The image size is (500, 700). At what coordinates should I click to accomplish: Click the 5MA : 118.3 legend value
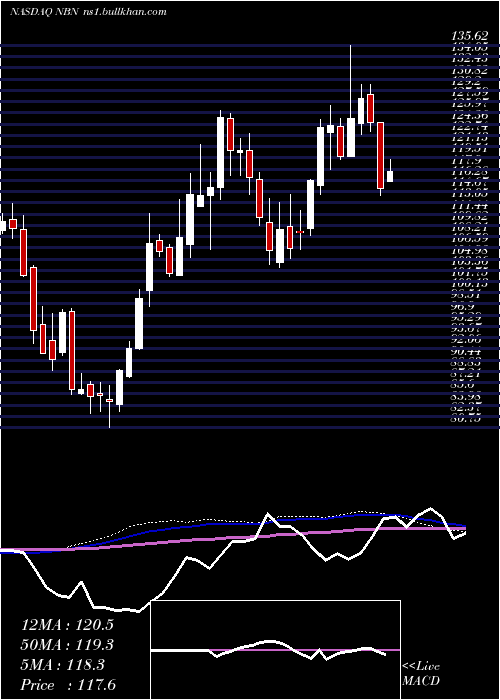62,665
